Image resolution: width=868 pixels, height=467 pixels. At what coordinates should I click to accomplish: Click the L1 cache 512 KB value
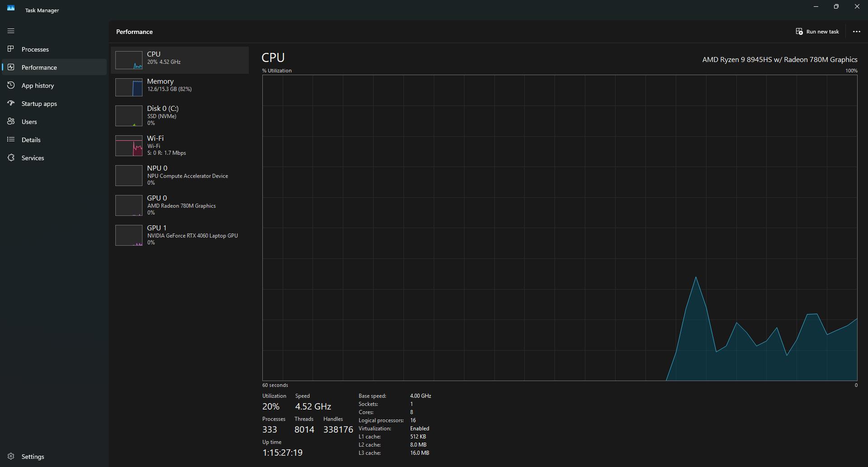[x=418, y=437]
